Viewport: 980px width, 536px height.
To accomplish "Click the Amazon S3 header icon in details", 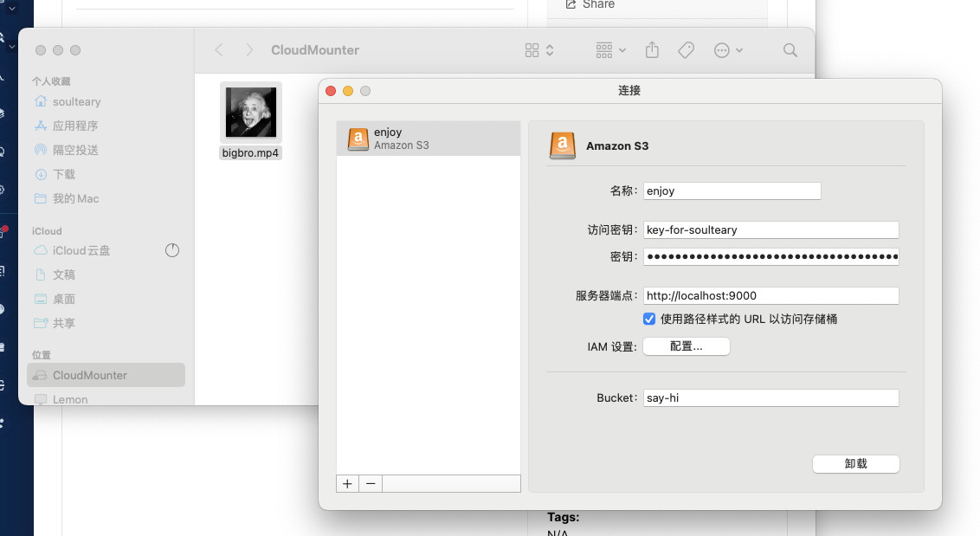I will pyautogui.click(x=563, y=145).
